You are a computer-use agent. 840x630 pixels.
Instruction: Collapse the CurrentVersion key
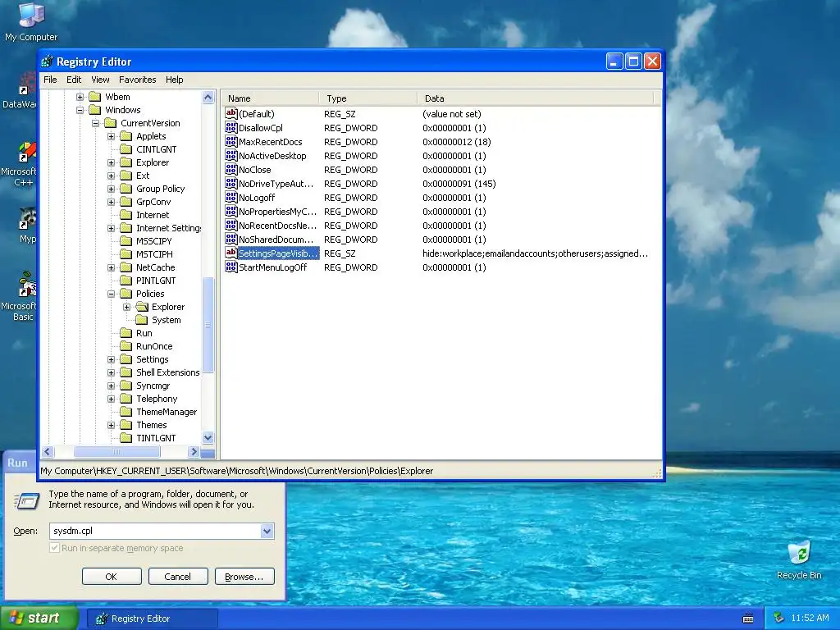pos(95,123)
